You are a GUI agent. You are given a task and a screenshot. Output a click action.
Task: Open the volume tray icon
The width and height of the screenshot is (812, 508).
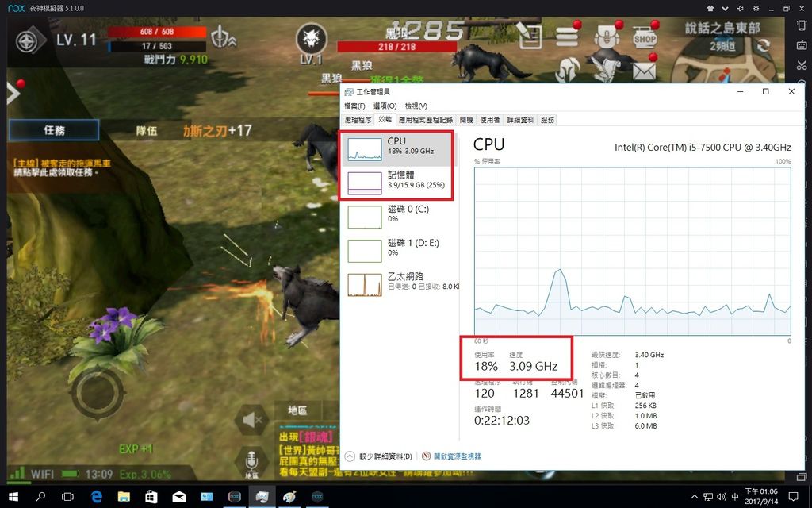[x=722, y=497]
